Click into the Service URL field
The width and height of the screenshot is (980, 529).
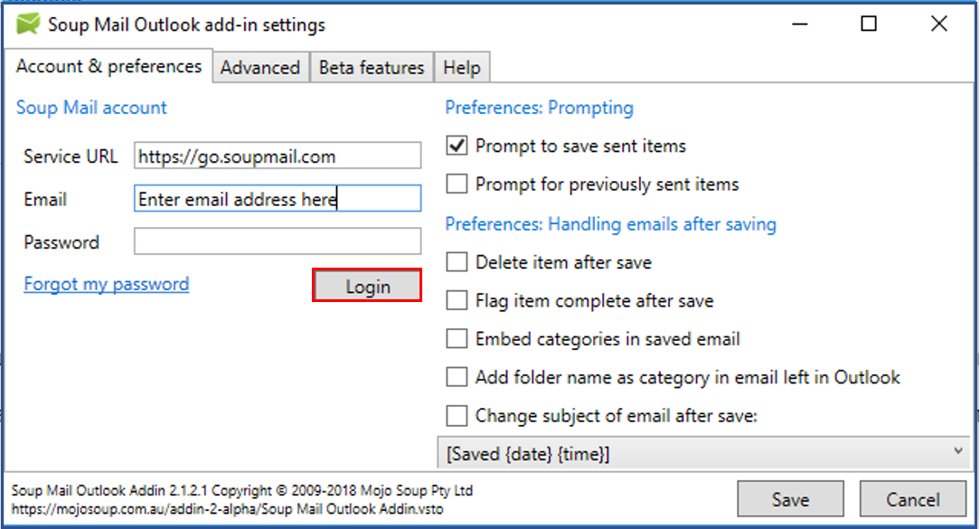tap(278, 156)
